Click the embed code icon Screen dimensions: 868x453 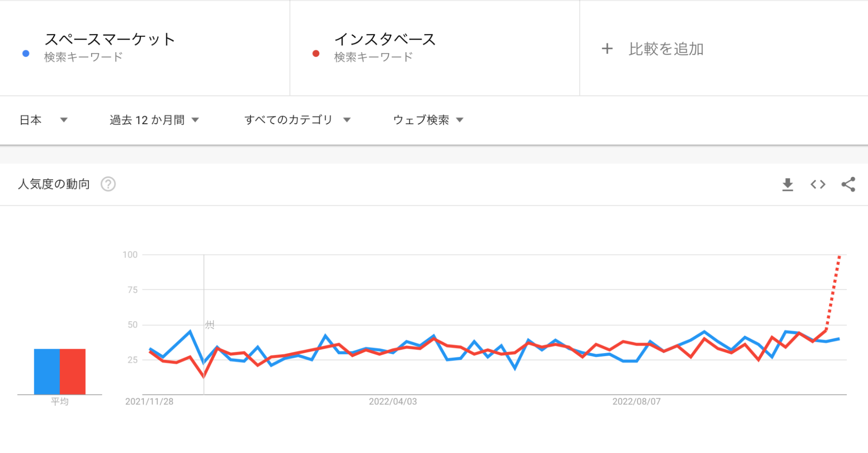point(818,185)
